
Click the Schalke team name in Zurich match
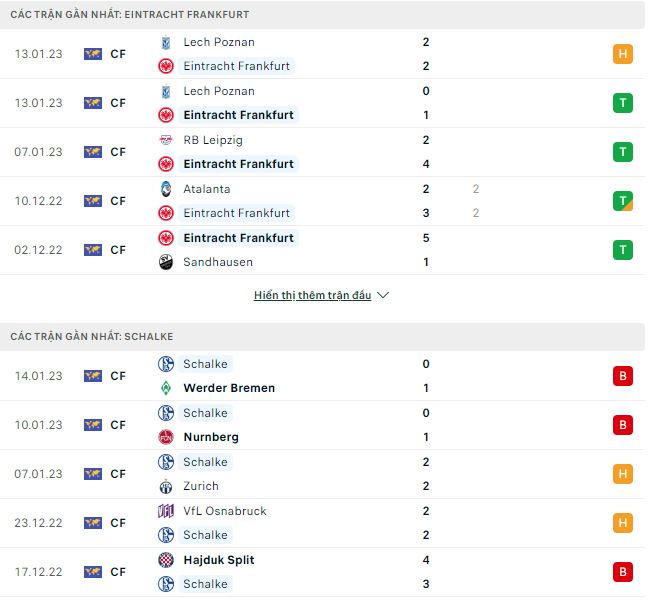[206, 462]
